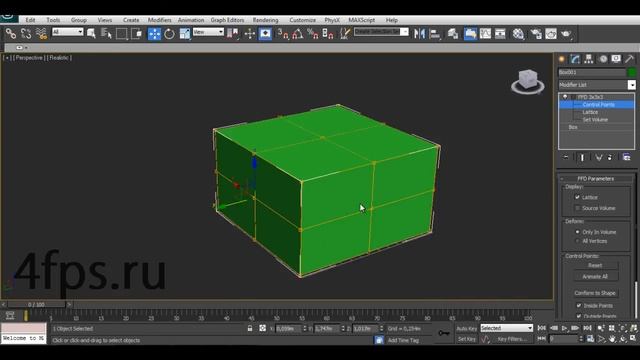Click the Select and Link tool
The width and height of the screenshot is (640, 360).
11,33
